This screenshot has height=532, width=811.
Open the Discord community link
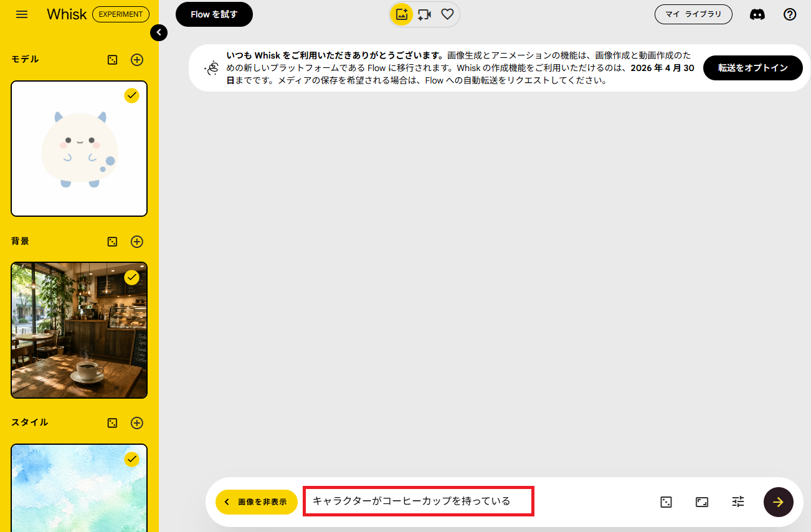tap(757, 14)
